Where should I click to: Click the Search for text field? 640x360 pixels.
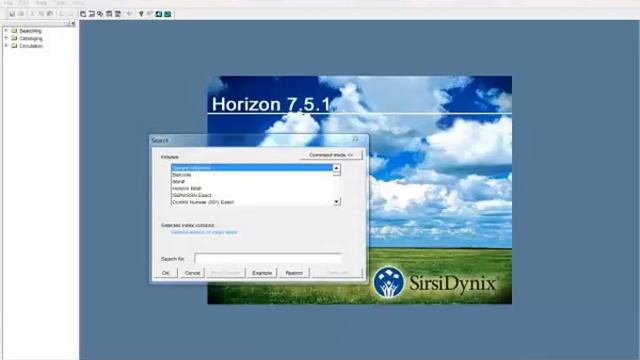(x=268, y=258)
